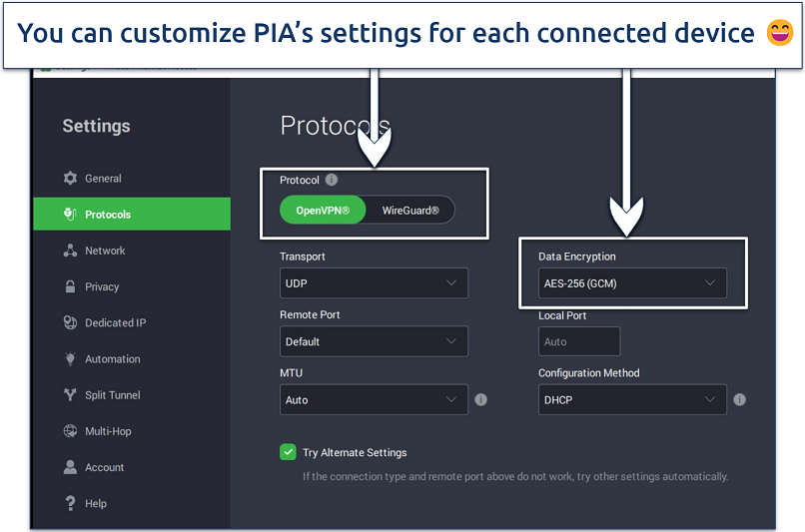This screenshot has height=532, width=805.
Task: Expand the Configuration Method DHCP dropdown
Action: pyautogui.click(x=631, y=399)
